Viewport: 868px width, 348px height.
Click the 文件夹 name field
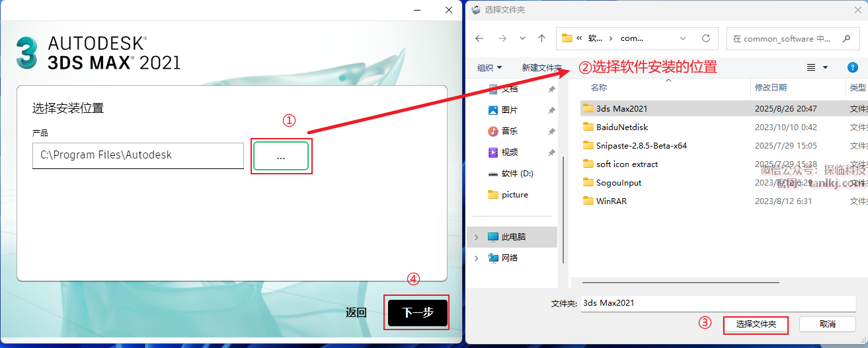click(x=719, y=303)
